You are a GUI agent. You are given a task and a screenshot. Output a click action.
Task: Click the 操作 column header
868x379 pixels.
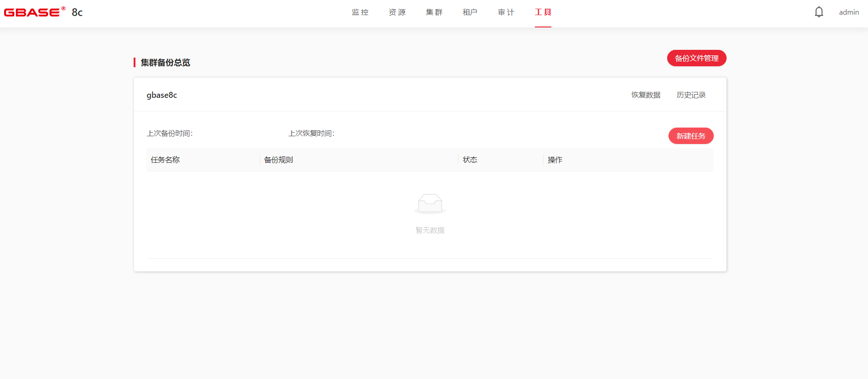(555, 160)
